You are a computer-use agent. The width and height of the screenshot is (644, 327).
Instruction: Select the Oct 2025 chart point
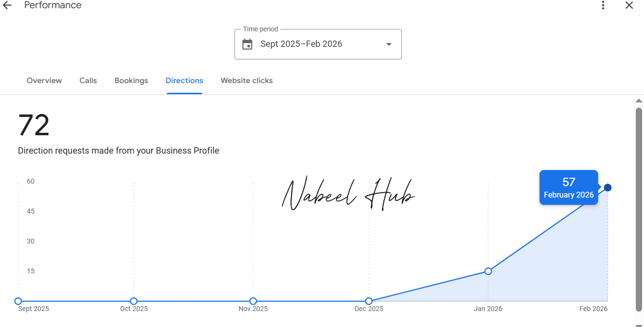point(134,301)
